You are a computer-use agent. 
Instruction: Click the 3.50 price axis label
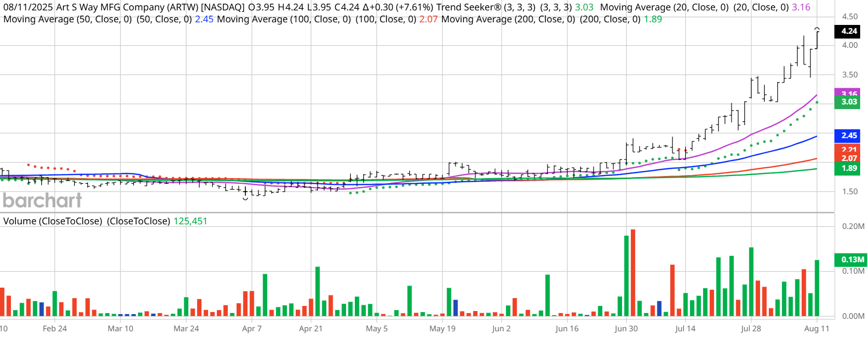point(850,75)
